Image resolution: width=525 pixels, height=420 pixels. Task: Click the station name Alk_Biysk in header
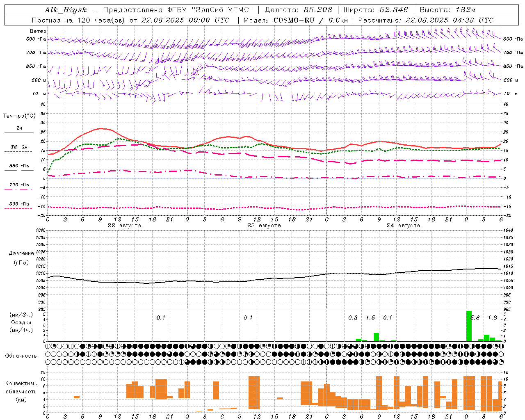point(66,10)
